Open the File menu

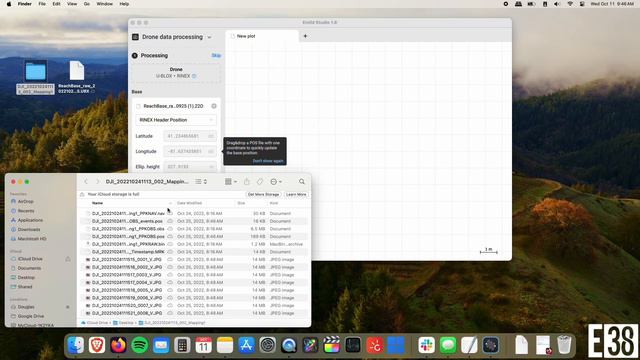tap(42, 4)
